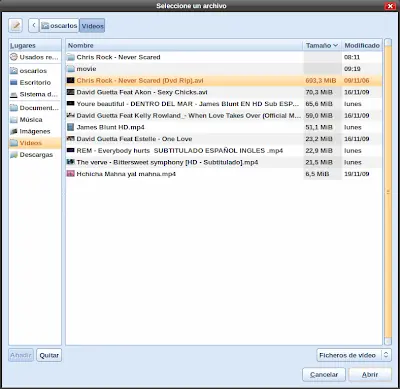Click file icon of James Blunt HD.mp4
400x389 pixels.
coord(71,127)
